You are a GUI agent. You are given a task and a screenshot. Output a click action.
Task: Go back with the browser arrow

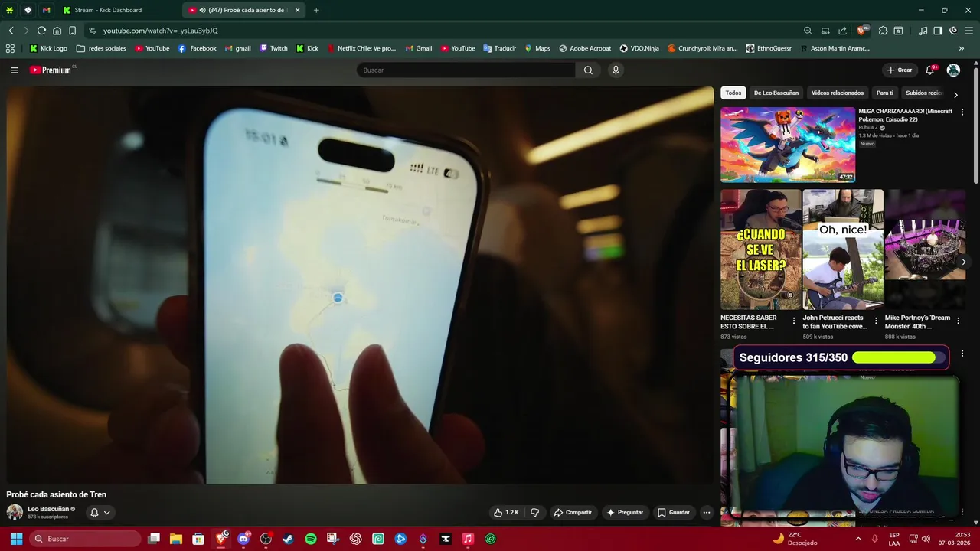[11, 31]
